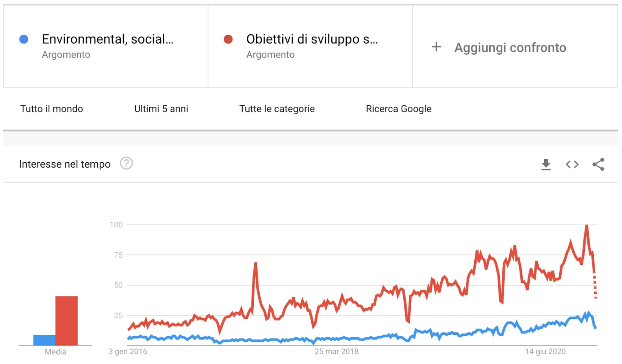The width and height of the screenshot is (622, 364).
Task: Switch to the Ricerca Google search type
Action: 399,109
